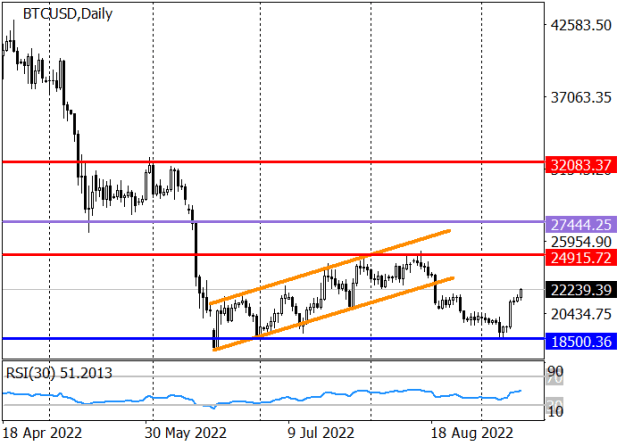Click the 20434.75 price axis value

[581, 314]
